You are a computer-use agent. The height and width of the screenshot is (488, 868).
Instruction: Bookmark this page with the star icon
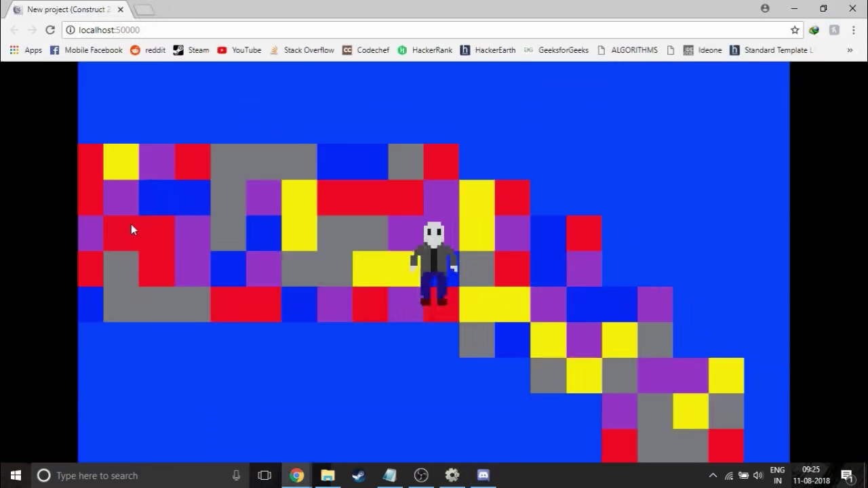point(795,30)
